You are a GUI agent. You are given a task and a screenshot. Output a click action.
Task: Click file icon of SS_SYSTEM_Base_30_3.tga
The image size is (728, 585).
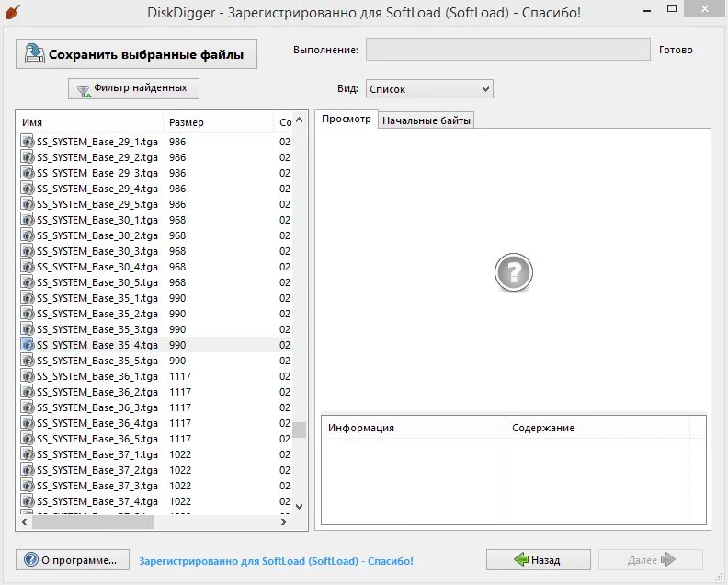coord(28,251)
